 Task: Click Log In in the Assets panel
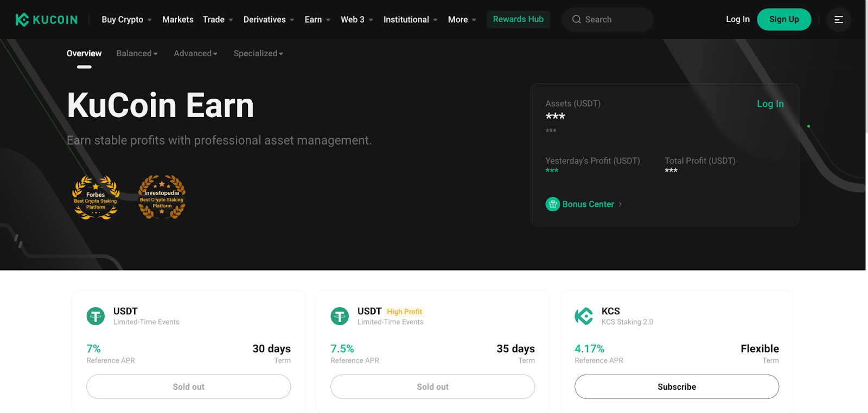tap(770, 104)
